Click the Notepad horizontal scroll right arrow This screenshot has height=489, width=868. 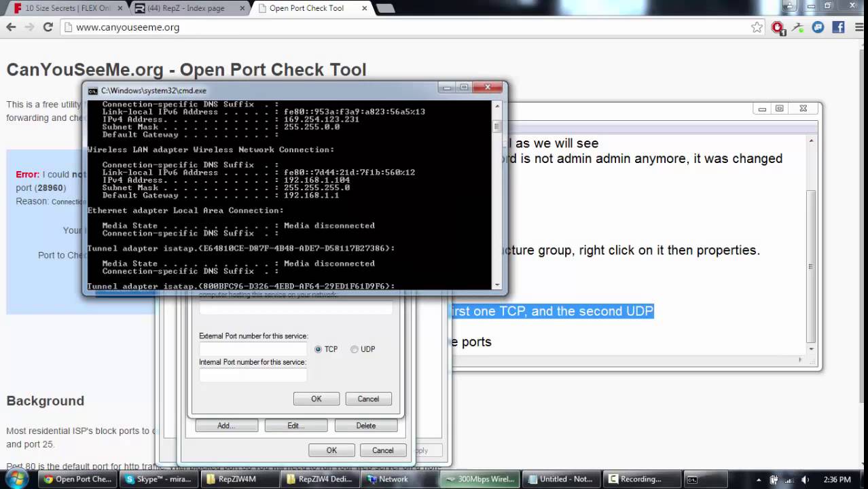point(801,359)
